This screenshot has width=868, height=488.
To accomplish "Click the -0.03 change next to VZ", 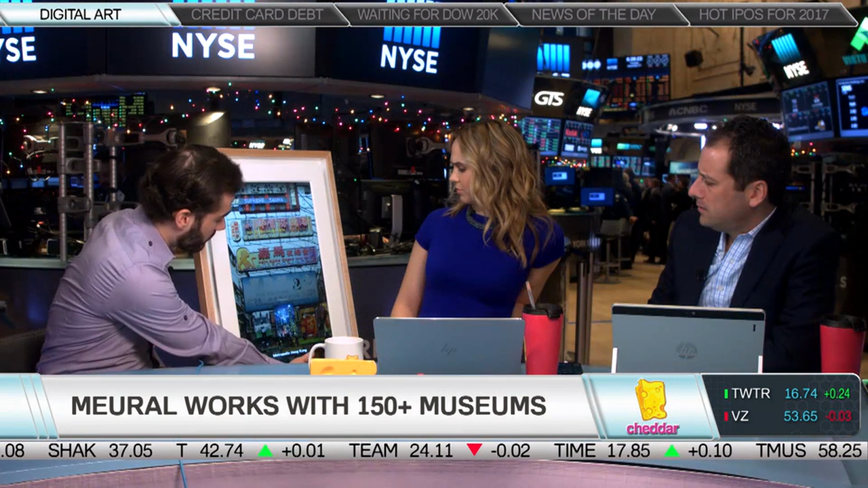I will click(x=837, y=416).
